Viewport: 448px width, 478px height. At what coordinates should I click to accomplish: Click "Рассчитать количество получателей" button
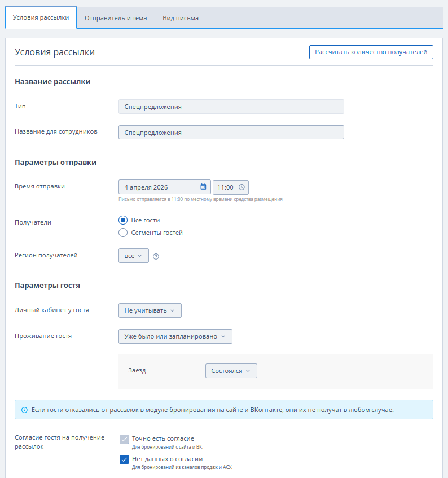click(x=371, y=52)
